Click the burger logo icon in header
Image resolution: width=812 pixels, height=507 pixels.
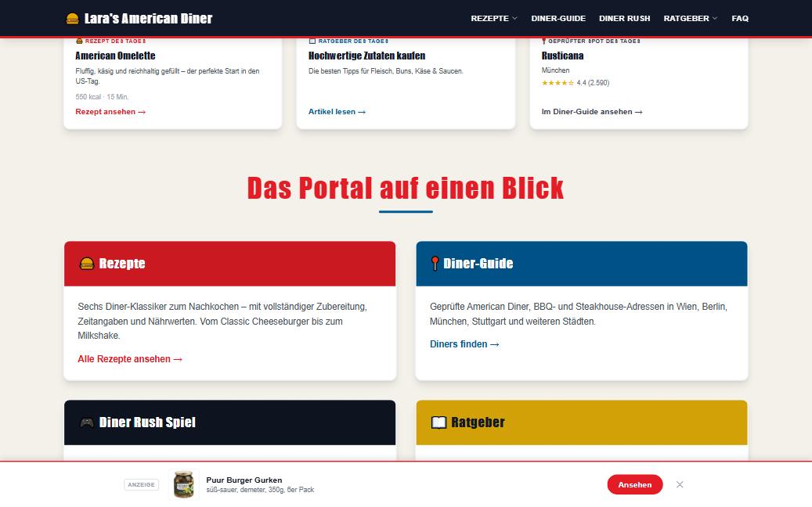(x=73, y=19)
